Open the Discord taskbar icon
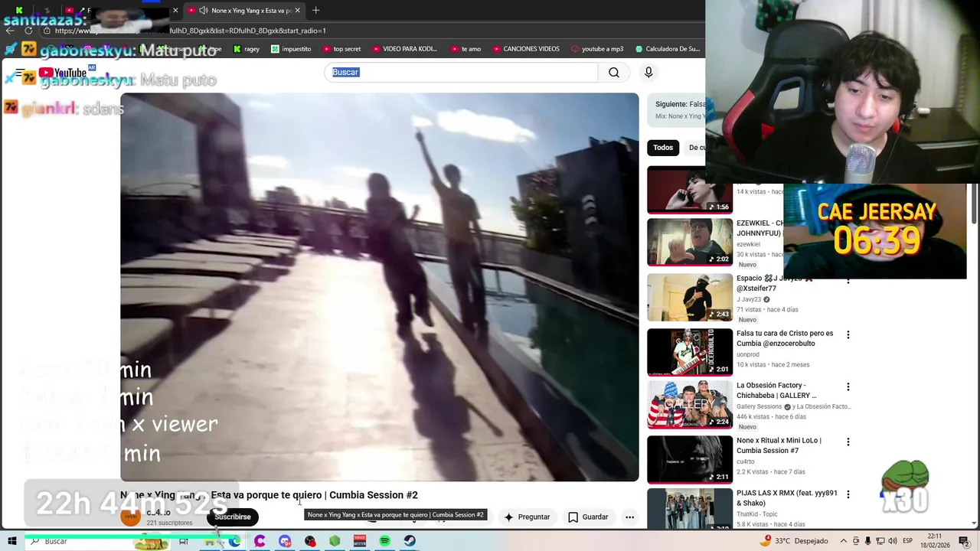Viewport: 980px width, 551px height. (285, 541)
